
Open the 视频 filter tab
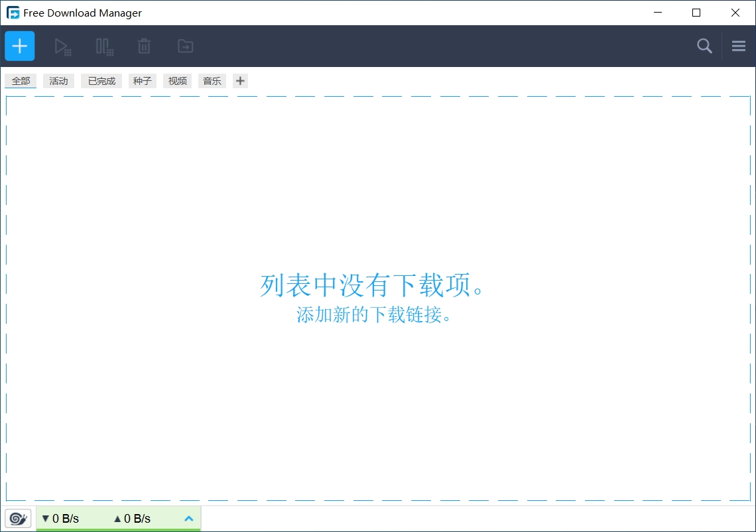pyautogui.click(x=177, y=81)
